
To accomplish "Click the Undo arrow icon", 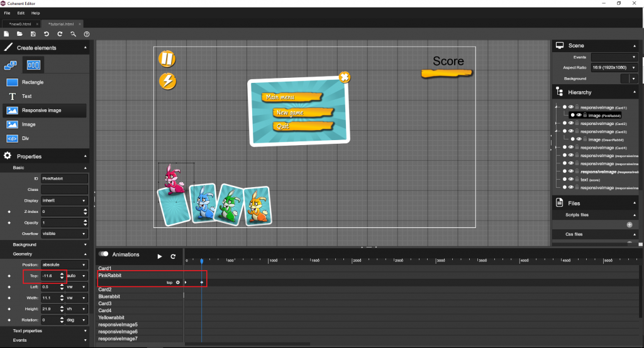I will point(47,34).
